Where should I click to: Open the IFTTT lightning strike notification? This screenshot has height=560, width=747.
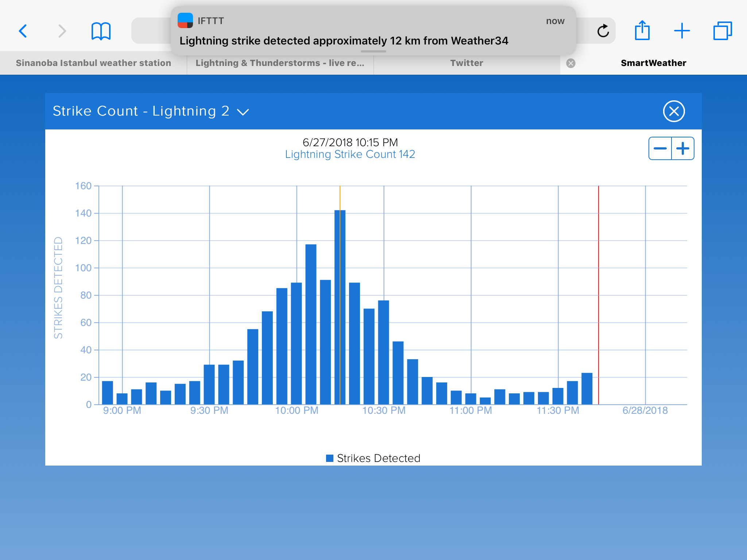coord(373,32)
